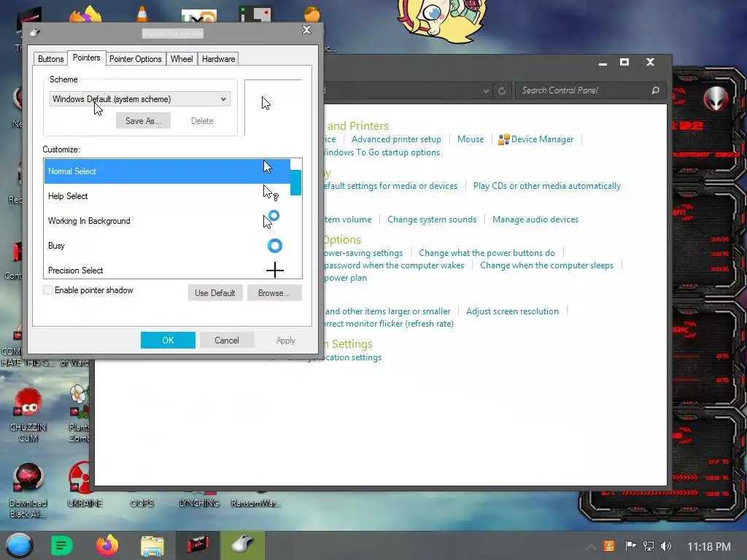Click the Use Default button

coord(215,293)
